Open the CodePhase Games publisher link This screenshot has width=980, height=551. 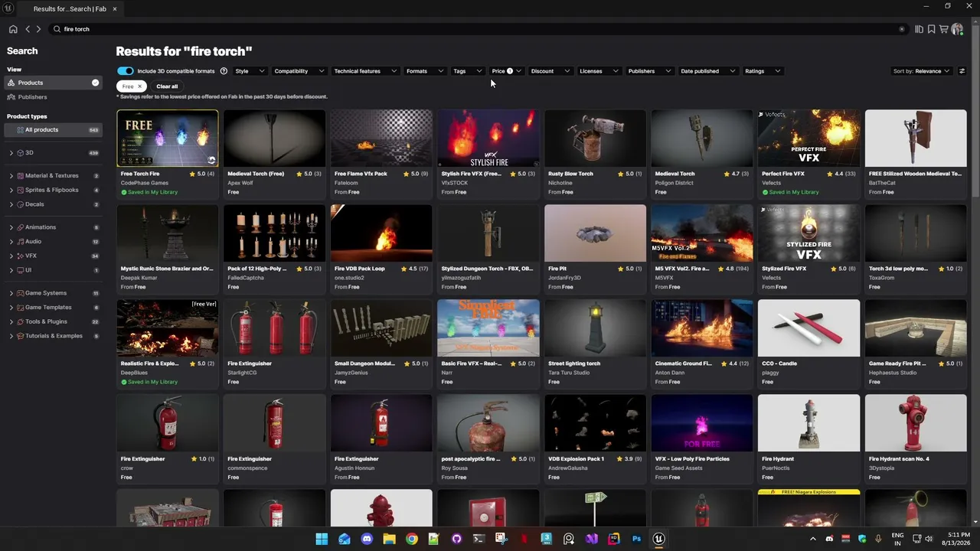[x=145, y=183]
